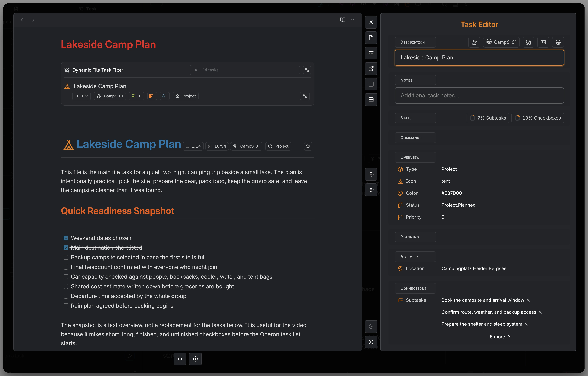Open filter settings icon of Dynamic File Task Filter

[307, 70]
